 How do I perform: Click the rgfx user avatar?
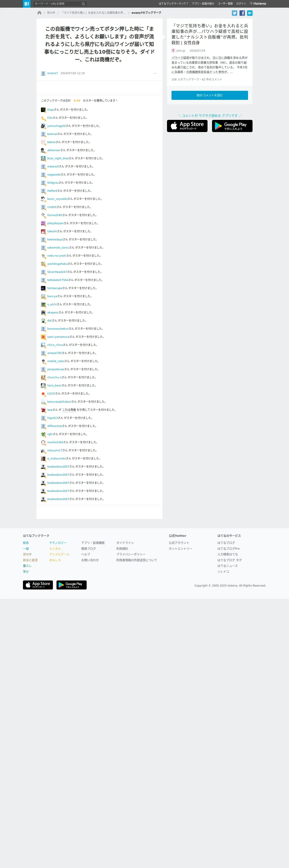[43, 434]
